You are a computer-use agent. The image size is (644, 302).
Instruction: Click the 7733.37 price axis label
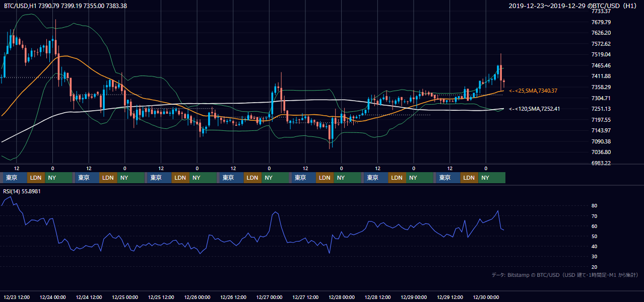point(601,12)
